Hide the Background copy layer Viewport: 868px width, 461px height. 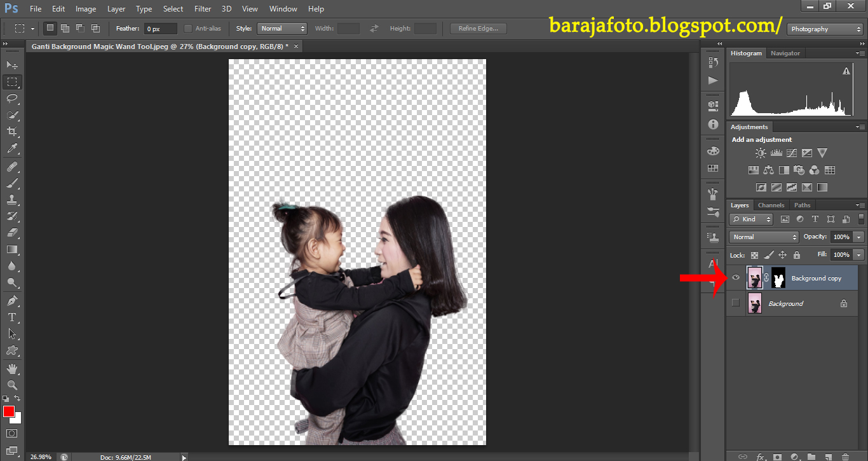click(736, 278)
